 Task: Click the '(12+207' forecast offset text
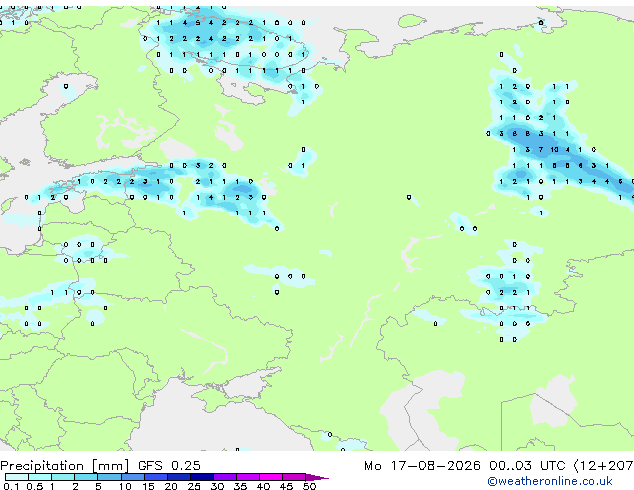click(x=603, y=466)
